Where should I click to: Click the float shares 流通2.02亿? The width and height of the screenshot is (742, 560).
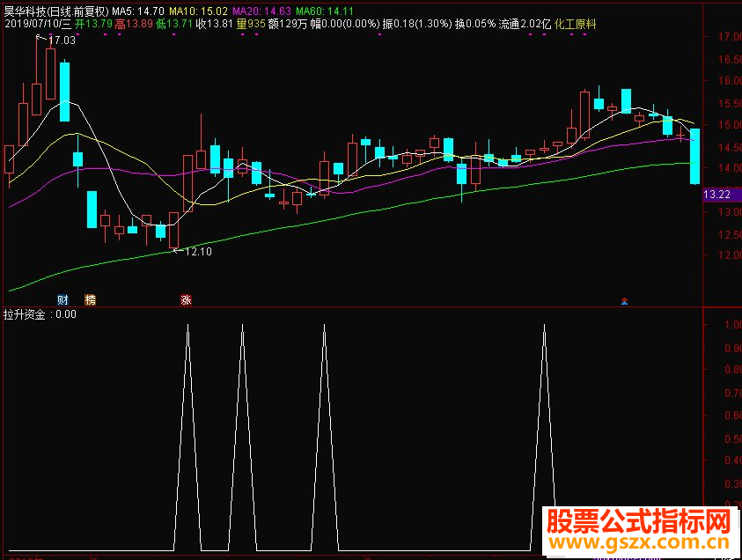click(525, 24)
